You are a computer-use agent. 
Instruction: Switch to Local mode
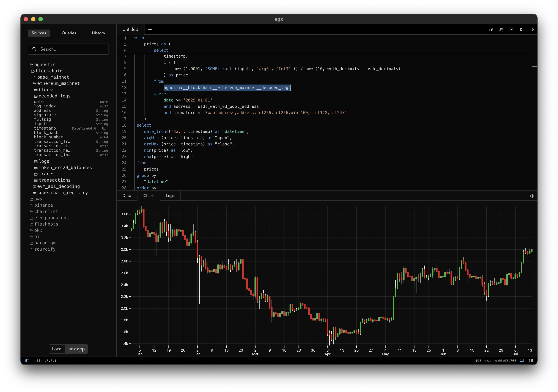[57, 349]
